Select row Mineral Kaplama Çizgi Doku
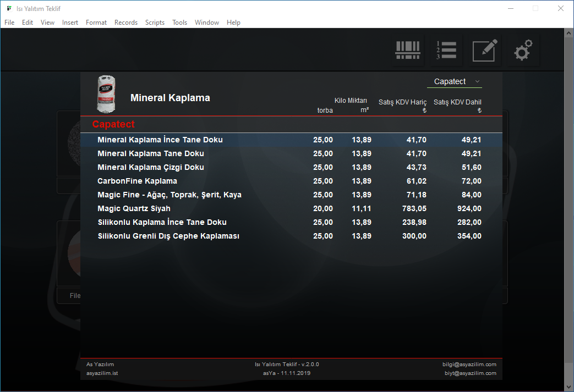The image size is (574, 392). [x=291, y=167]
